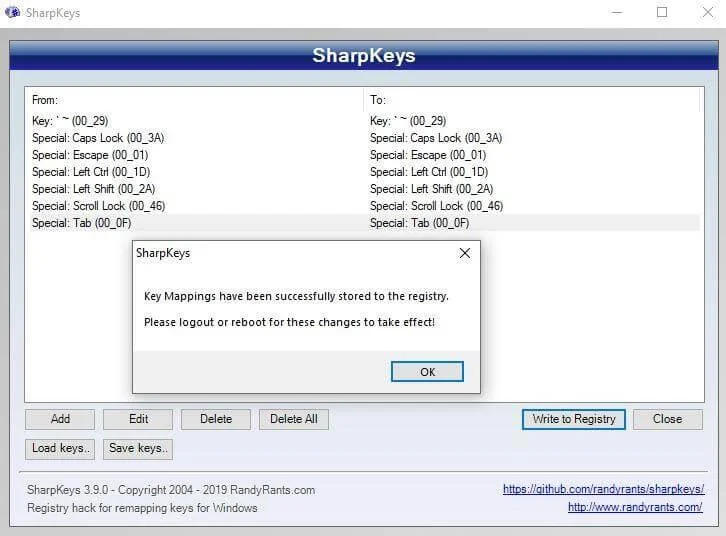Select From row Special: Tab (00_0F)
This screenshot has height=536, width=726.
click(81, 223)
